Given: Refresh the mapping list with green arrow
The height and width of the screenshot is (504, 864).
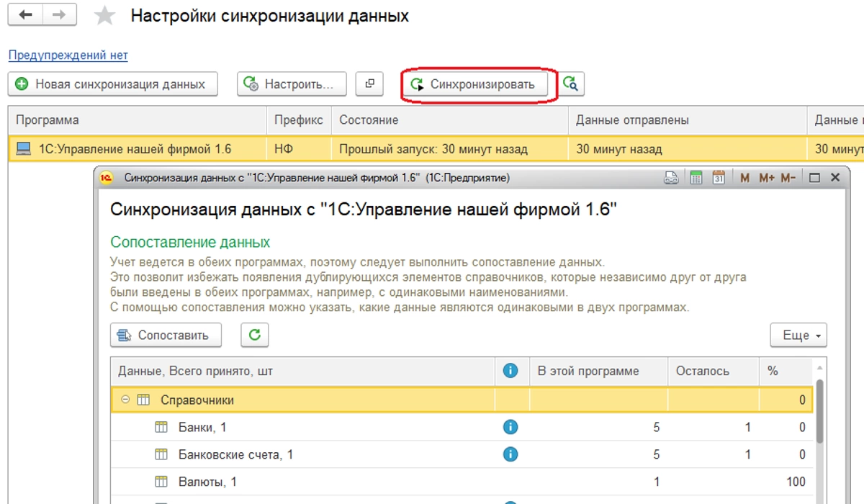Looking at the screenshot, I should 254,335.
